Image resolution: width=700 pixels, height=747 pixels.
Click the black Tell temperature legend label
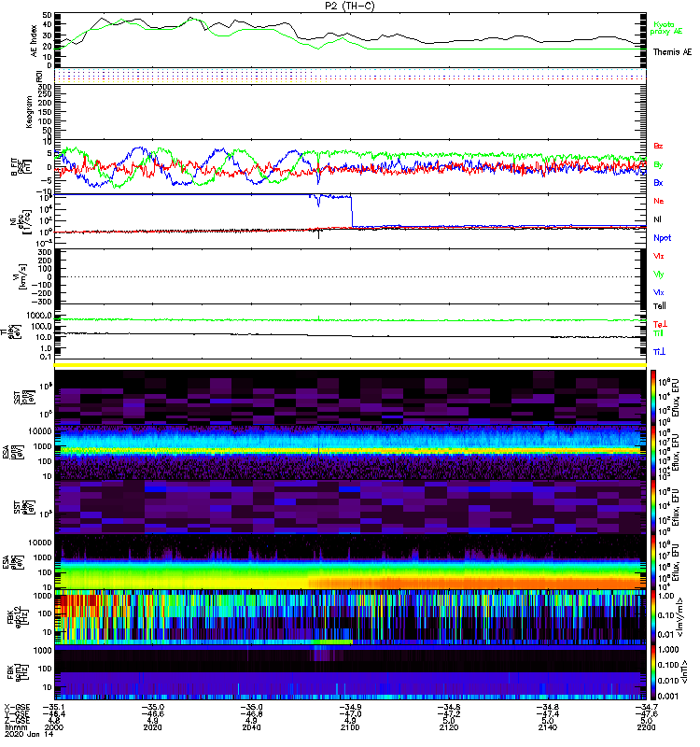pyautogui.click(x=660, y=306)
